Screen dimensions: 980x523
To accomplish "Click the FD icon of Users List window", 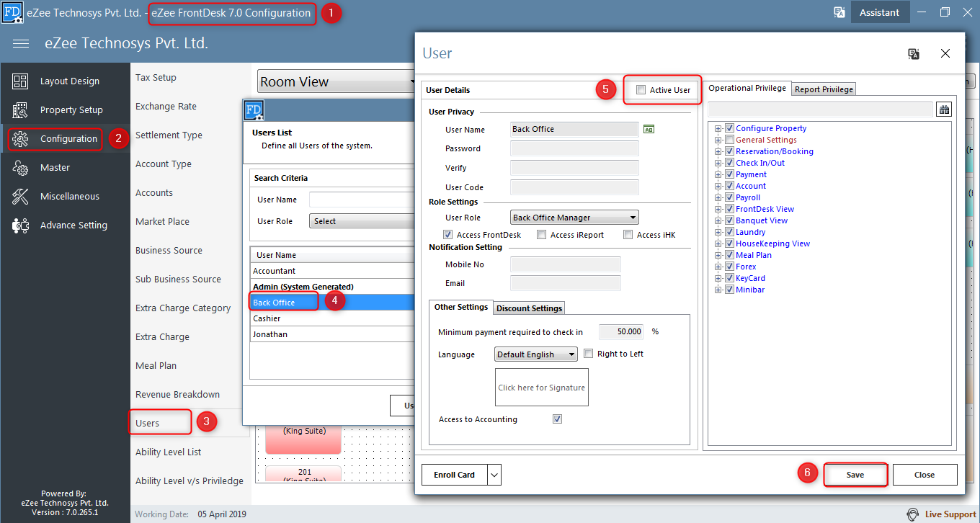I will click(x=253, y=110).
